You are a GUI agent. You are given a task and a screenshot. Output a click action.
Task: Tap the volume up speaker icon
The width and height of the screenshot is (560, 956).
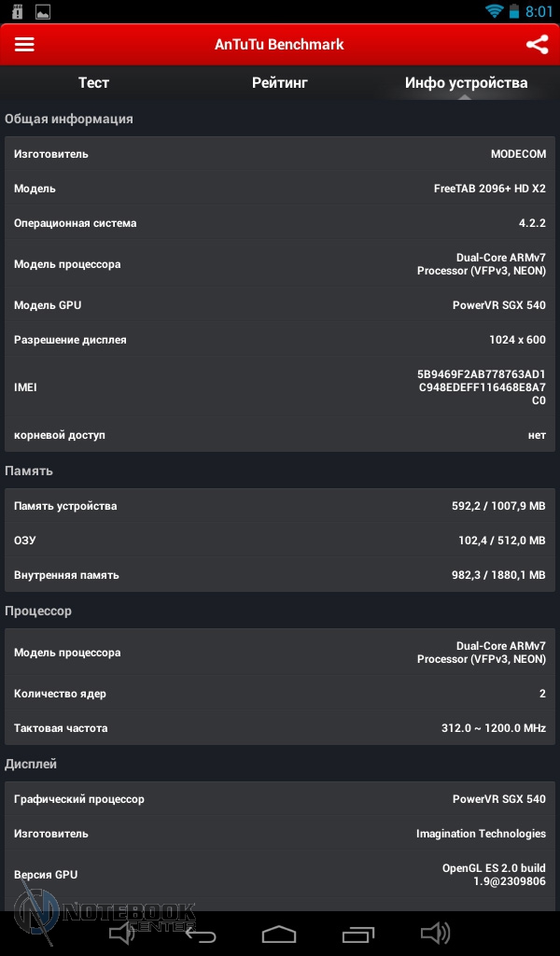click(435, 933)
